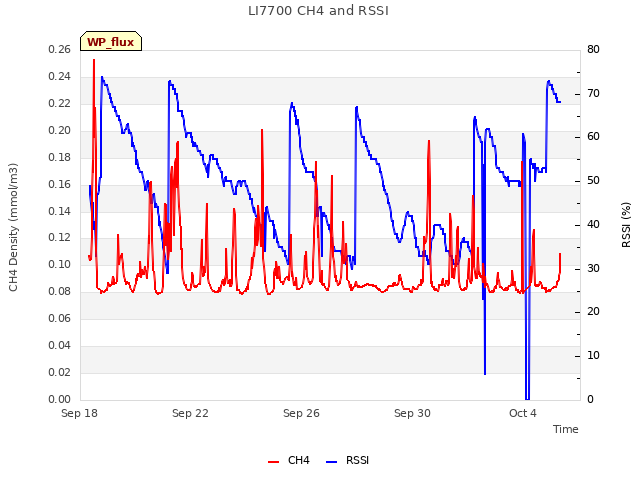640x480 pixels.
Task: Click the 0.16 left axis tick value
Action: pyautogui.click(x=60, y=184)
